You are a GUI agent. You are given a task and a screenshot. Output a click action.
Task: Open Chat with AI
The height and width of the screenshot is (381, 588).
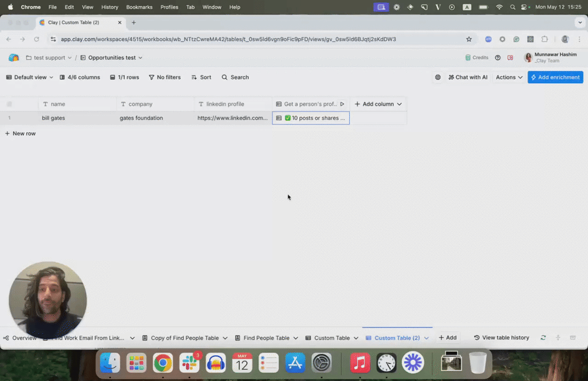pos(467,77)
